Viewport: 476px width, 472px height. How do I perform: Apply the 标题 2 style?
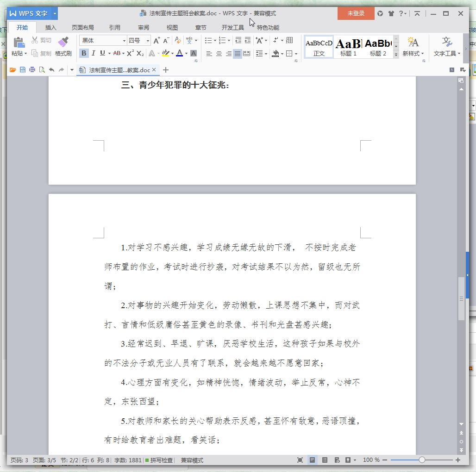coord(378,47)
